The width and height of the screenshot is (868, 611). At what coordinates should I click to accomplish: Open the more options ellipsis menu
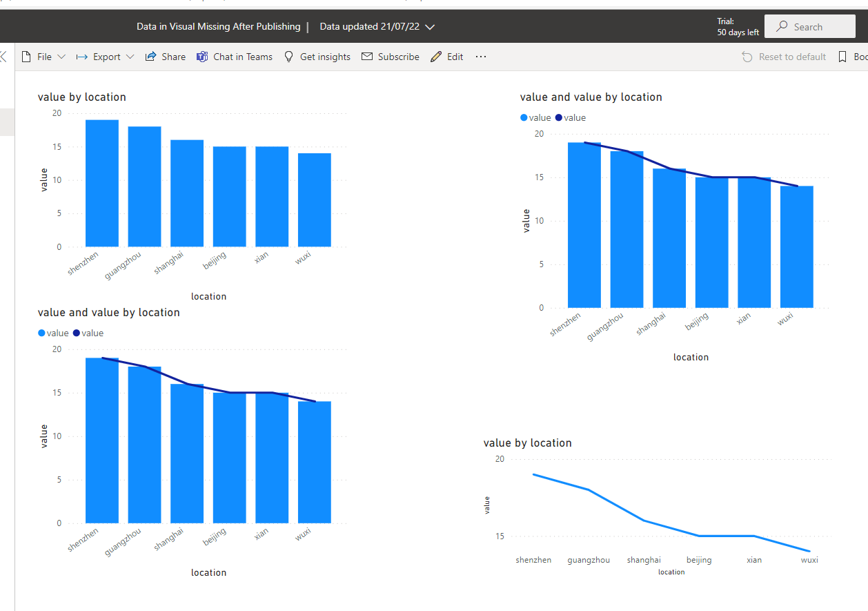pyautogui.click(x=481, y=57)
